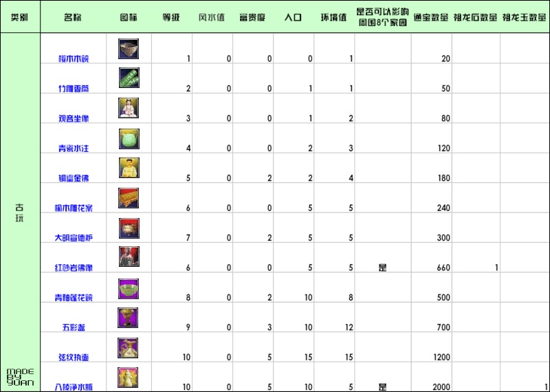Click 等级 value 3 in 观音坐像 row
Screen dimensions: 550x392
pos(188,118)
